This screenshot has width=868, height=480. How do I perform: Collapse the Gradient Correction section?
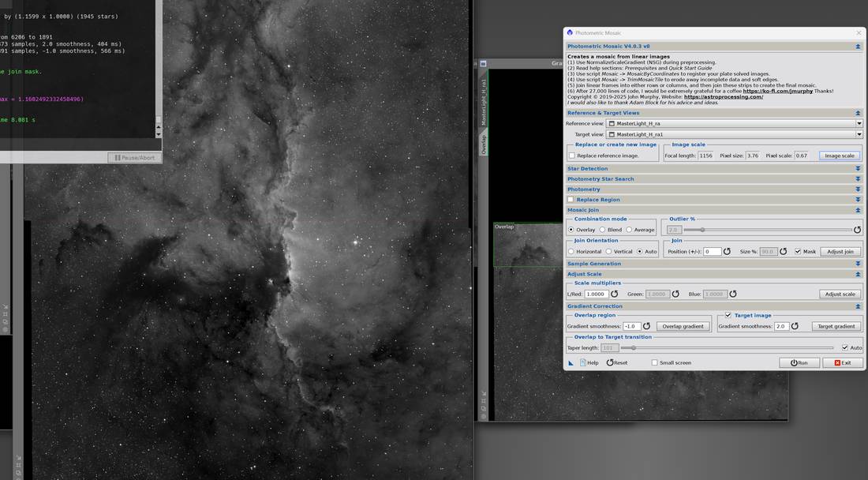click(858, 306)
